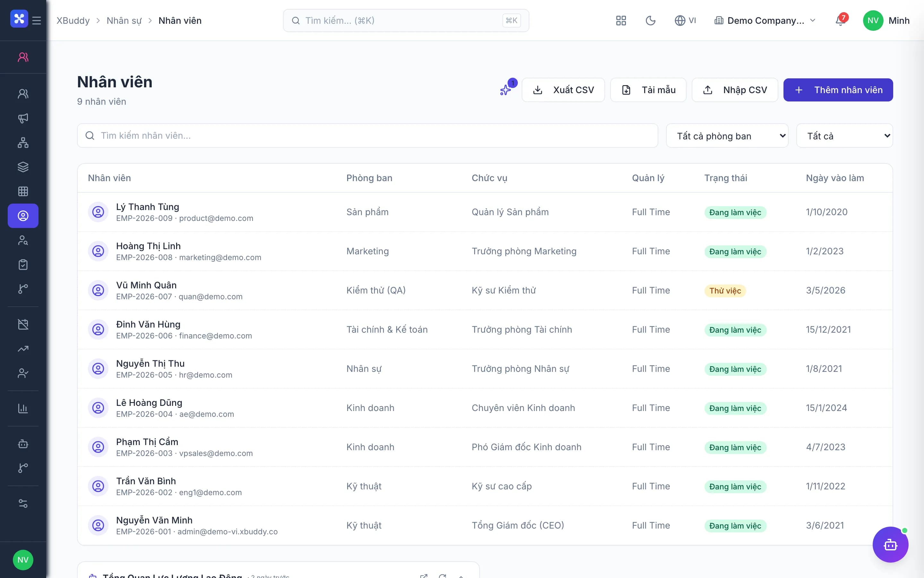Click the Chức vụ column header
This screenshot has width=924, height=578.
coord(489,178)
